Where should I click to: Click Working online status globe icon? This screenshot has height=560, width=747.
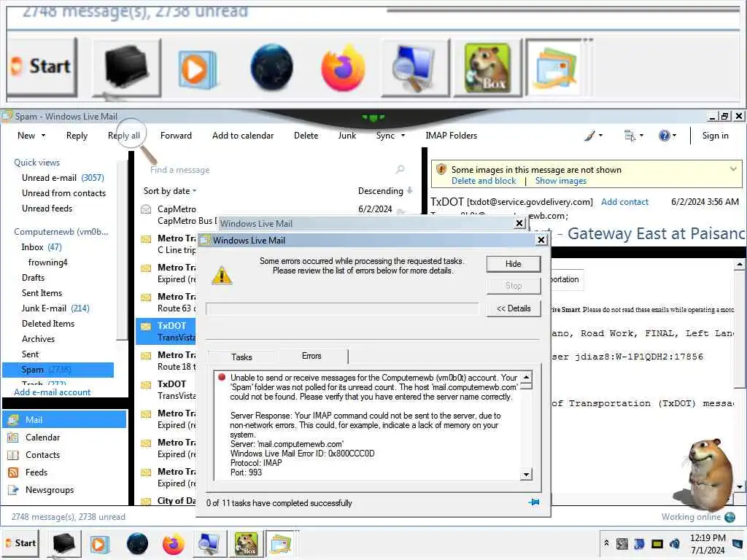pyautogui.click(x=729, y=517)
